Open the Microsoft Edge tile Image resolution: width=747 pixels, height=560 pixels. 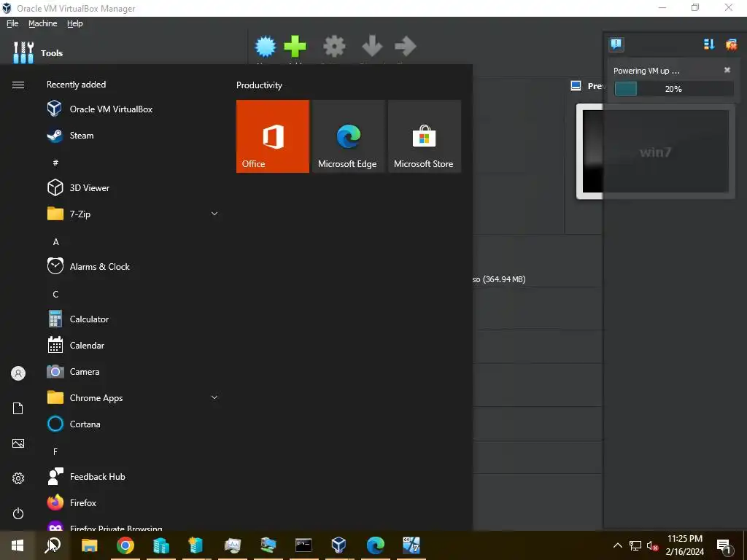click(348, 136)
